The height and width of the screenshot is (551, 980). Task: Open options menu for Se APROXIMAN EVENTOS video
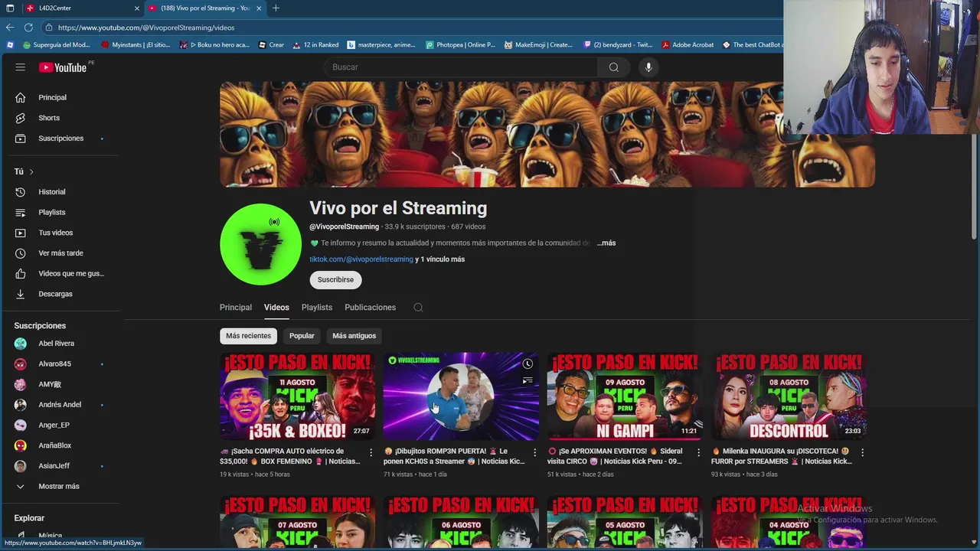(698, 453)
